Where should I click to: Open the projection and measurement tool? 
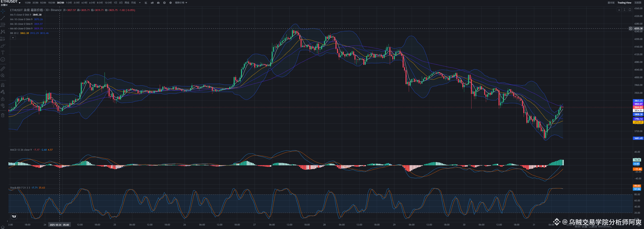3,39
